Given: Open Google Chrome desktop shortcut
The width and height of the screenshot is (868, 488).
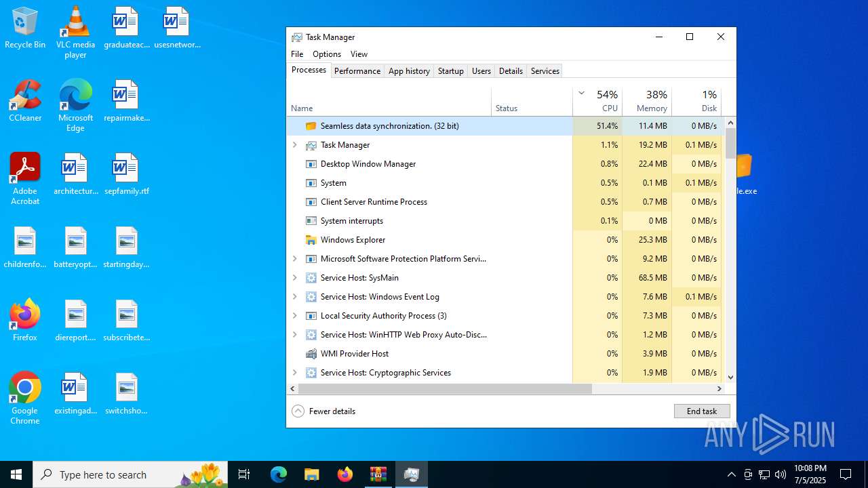Looking at the screenshot, I should pyautogui.click(x=25, y=398).
